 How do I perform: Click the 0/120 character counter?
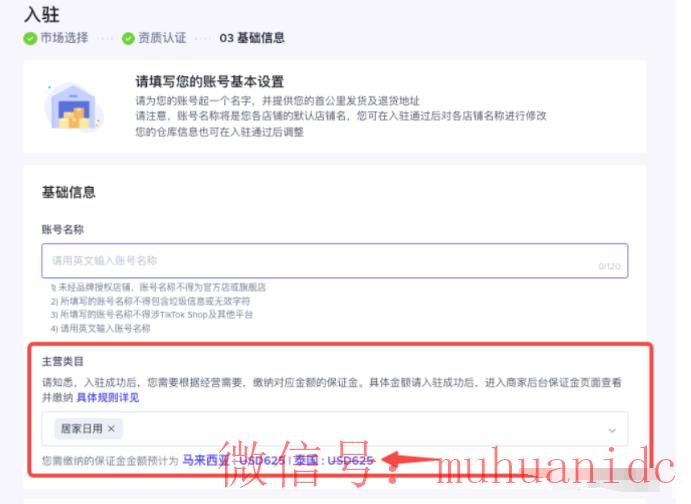tap(609, 267)
